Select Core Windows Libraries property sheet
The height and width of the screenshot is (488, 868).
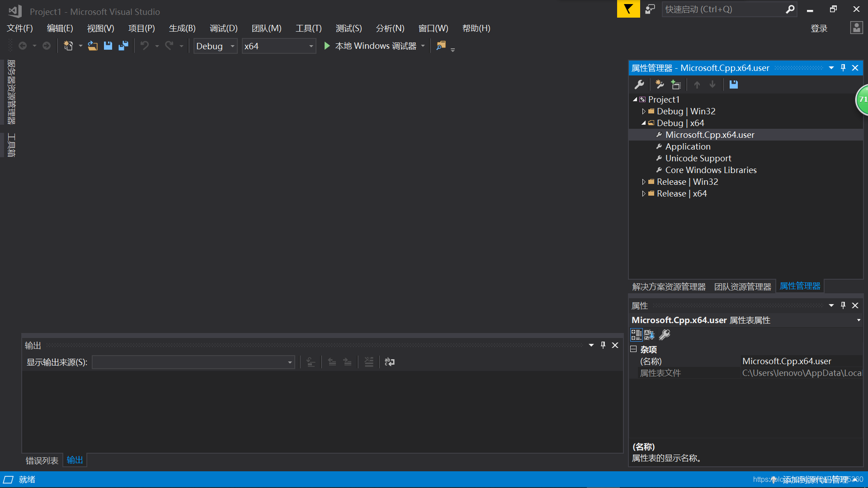[x=711, y=170]
